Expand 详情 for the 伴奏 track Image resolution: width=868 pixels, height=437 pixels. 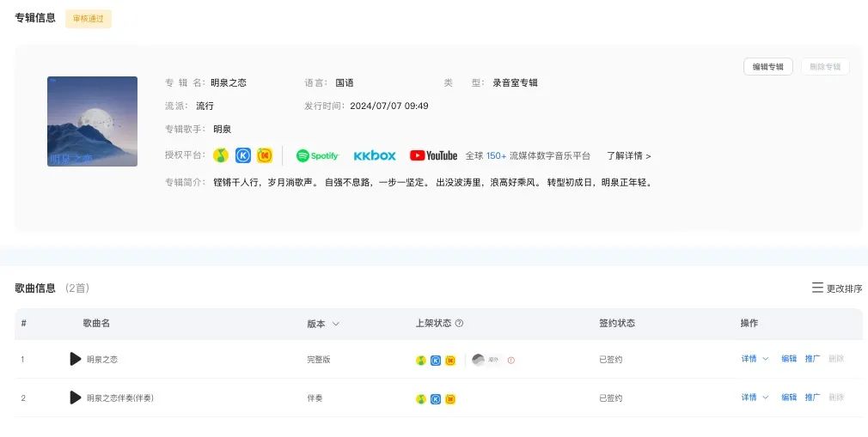(755, 398)
